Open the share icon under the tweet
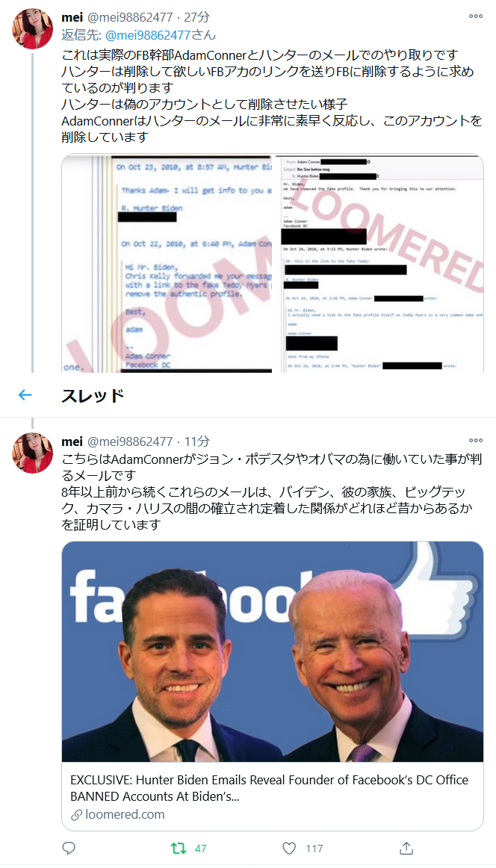The height and width of the screenshot is (868, 496). point(406,848)
